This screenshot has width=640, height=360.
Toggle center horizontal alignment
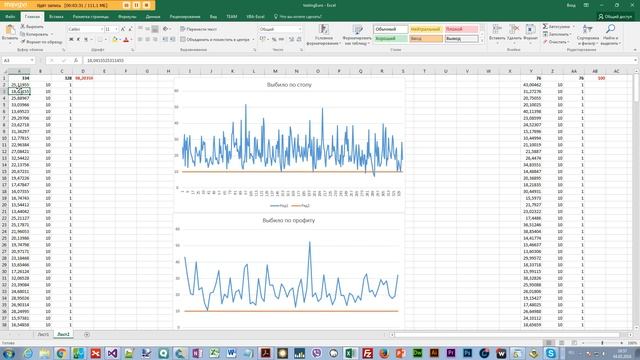pyautogui.click(x=148, y=40)
